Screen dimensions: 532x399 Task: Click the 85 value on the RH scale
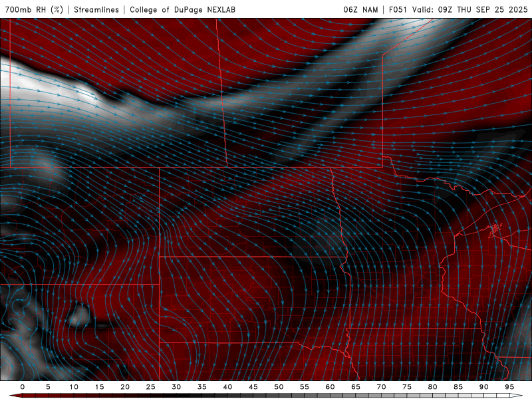coord(458,387)
